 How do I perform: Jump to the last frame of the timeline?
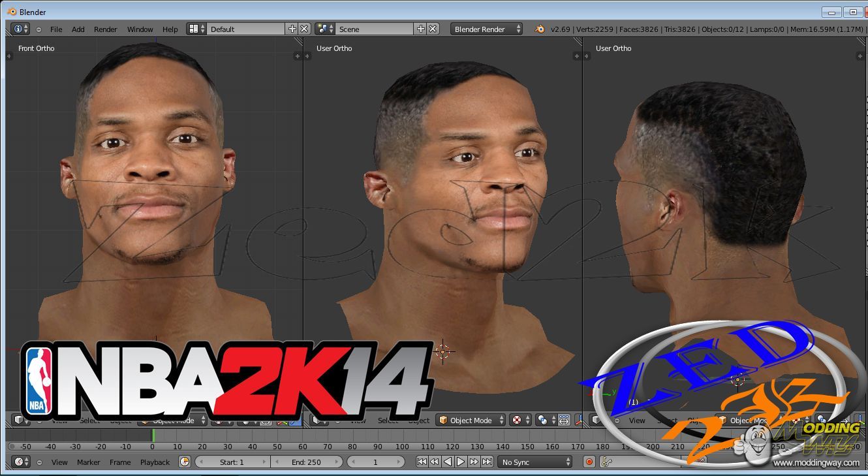pyautogui.click(x=487, y=462)
